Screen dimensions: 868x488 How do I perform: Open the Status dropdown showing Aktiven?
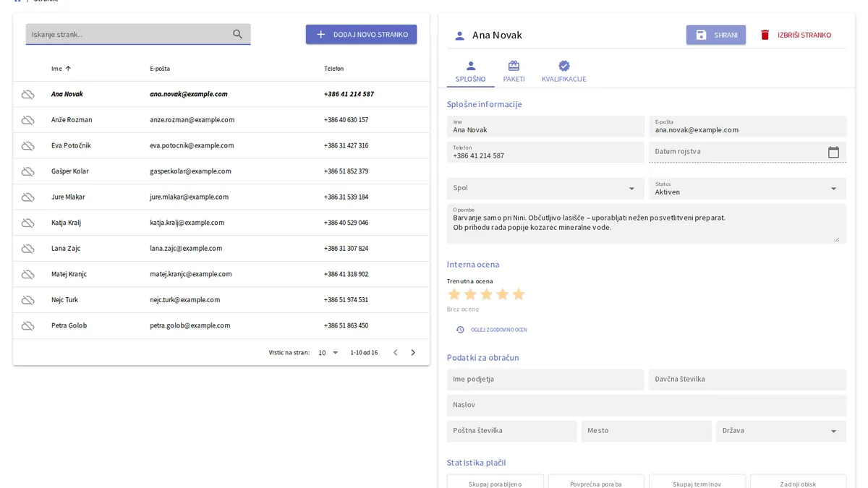pyautogui.click(x=747, y=188)
